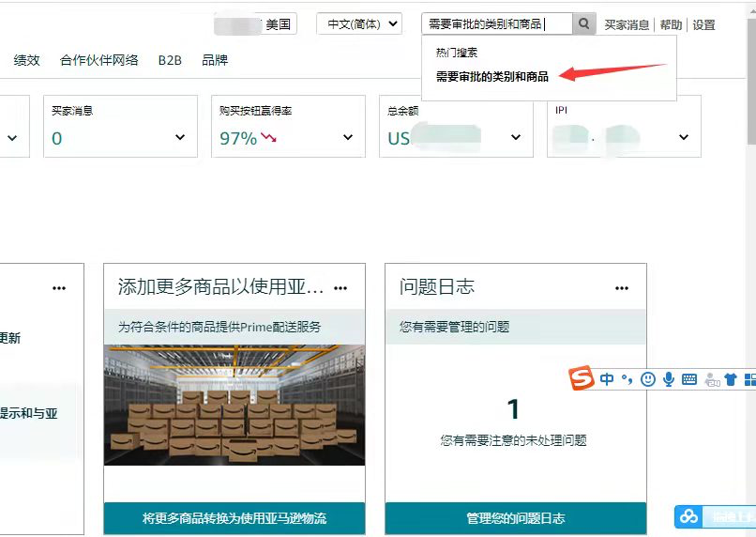This screenshot has width=756, height=537.
Task: Open the B2B menu
Action: pos(170,60)
